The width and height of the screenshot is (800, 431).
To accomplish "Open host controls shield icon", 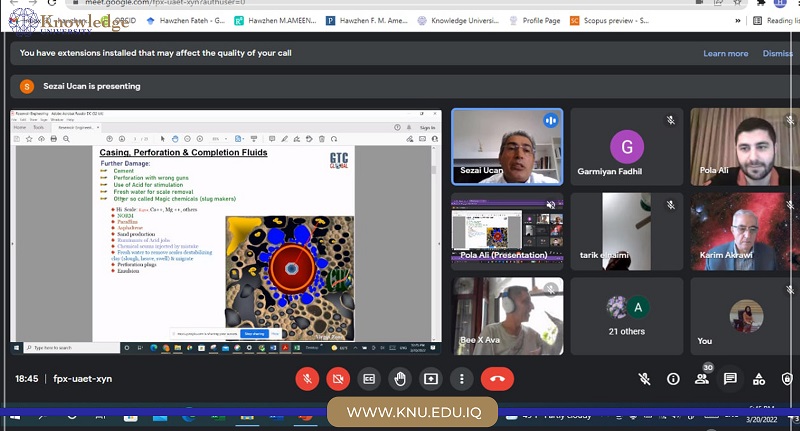I will [787, 378].
